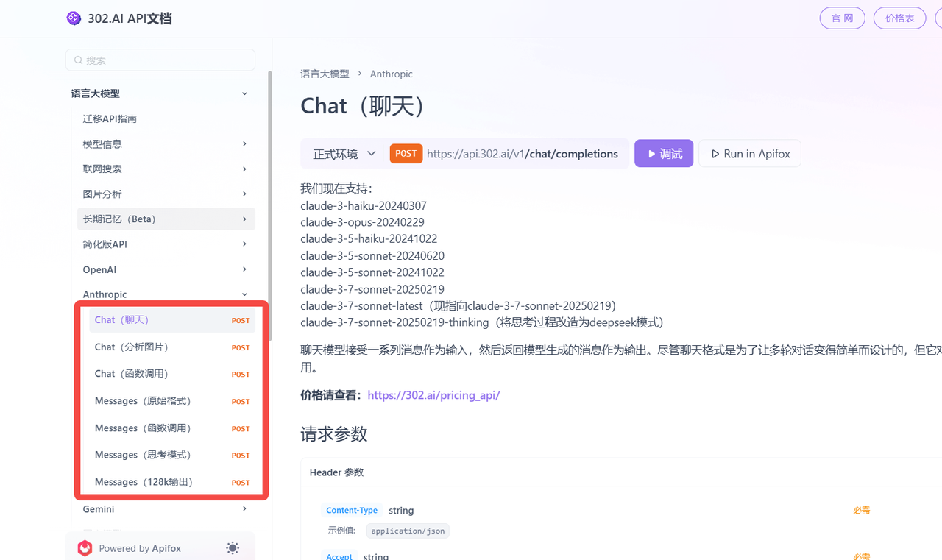Click the Powered by Apifox link

point(140,548)
